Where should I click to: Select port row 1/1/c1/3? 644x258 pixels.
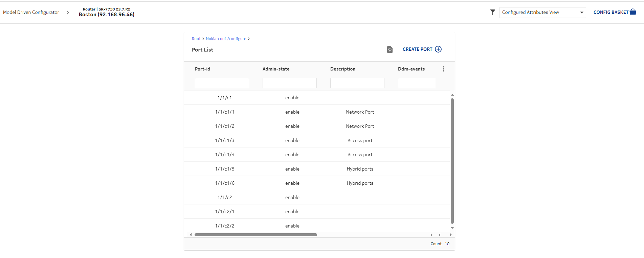224,140
